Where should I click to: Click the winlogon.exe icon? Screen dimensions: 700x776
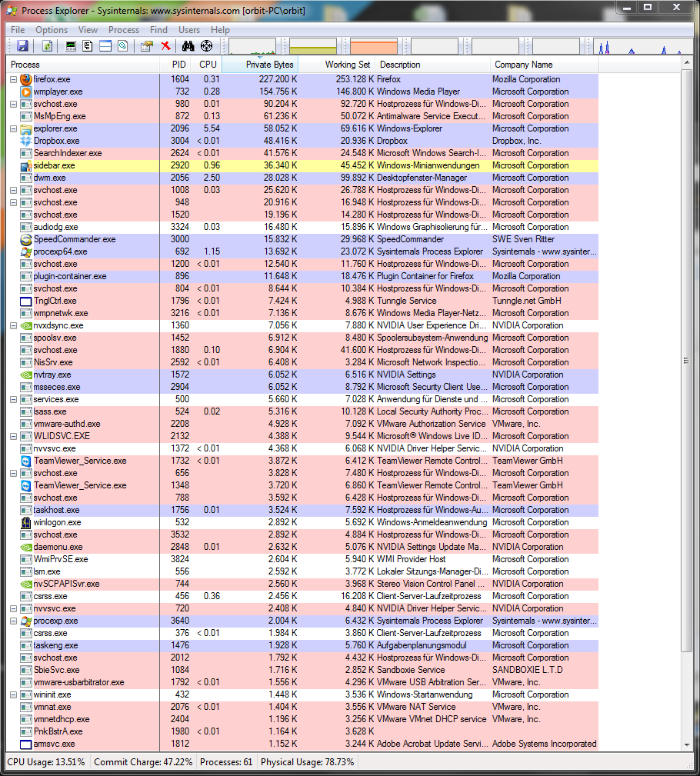point(26,522)
